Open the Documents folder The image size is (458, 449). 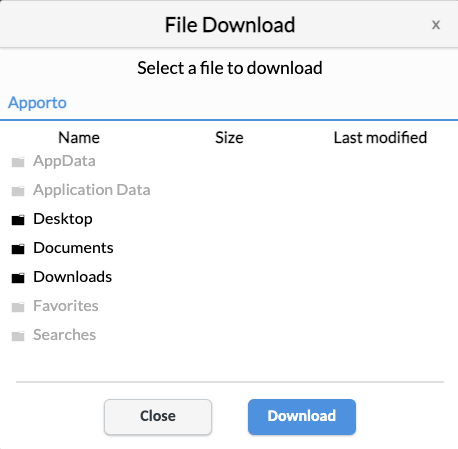coord(73,248)
